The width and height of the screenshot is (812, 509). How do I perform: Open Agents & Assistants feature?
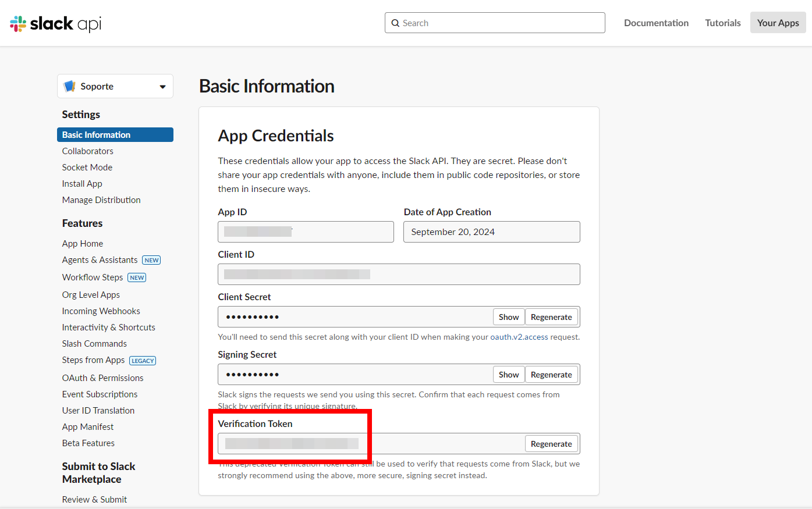(100, 259)
